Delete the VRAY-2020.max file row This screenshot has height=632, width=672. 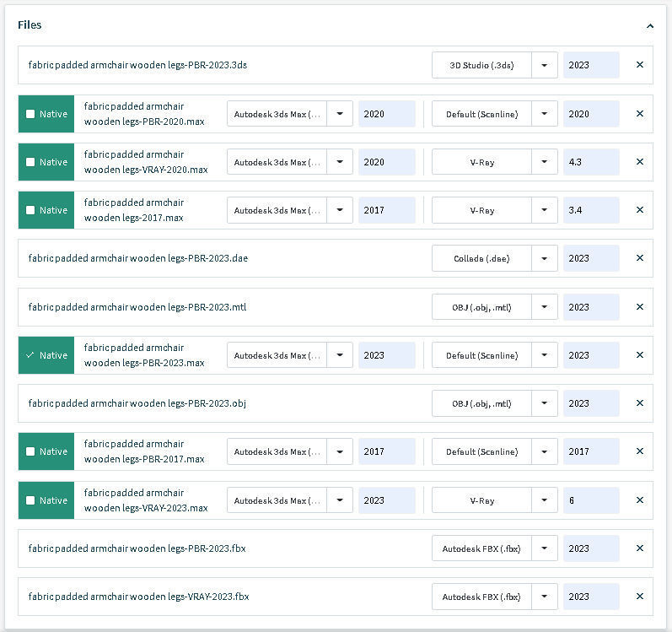(x=639, y=162)
